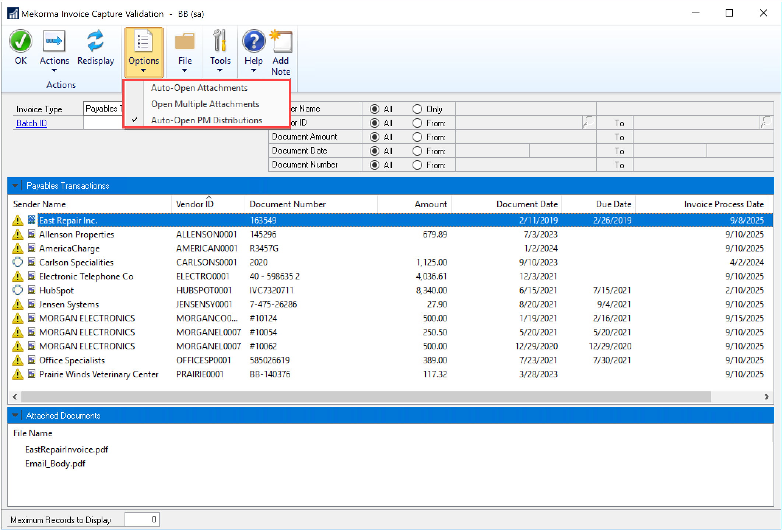This screenshot has height=532, width=782.
Task: Click the Batch ID link
Action: (x=32, y=123)
